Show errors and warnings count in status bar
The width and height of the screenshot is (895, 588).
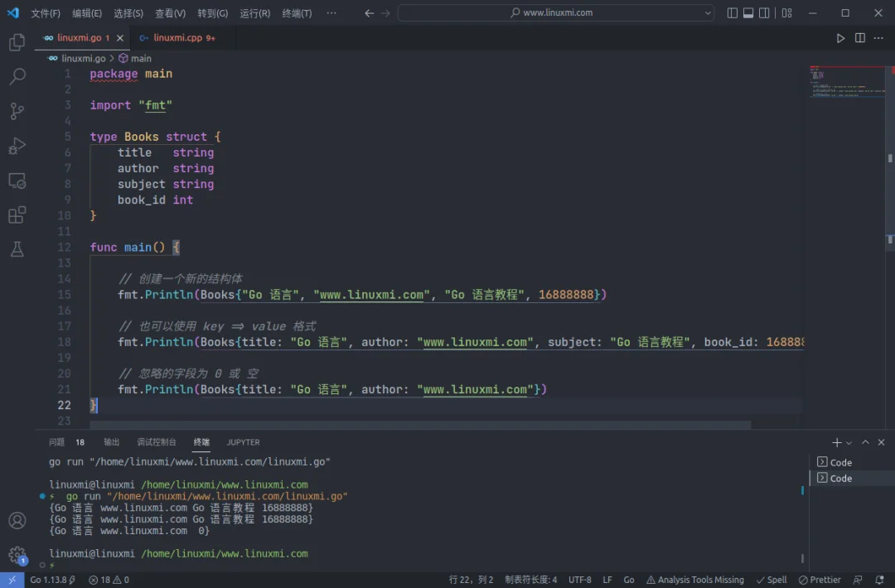109,580
